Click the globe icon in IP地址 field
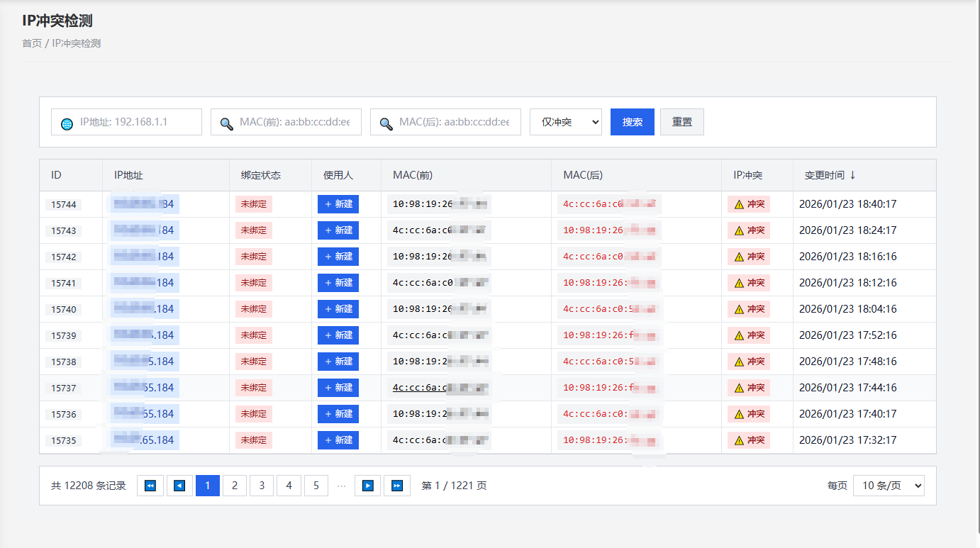980x548 pixels. (x=67, y=123)
